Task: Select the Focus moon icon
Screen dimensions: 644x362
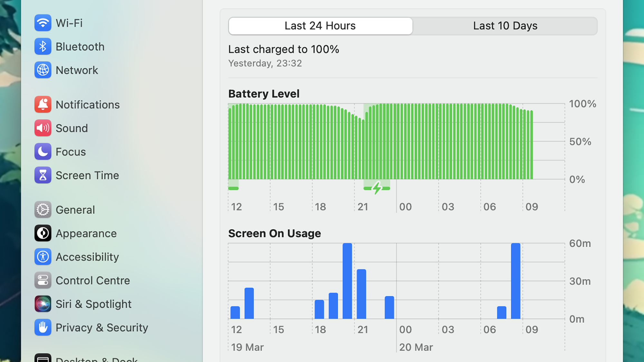Action: [x=43, y=152]
